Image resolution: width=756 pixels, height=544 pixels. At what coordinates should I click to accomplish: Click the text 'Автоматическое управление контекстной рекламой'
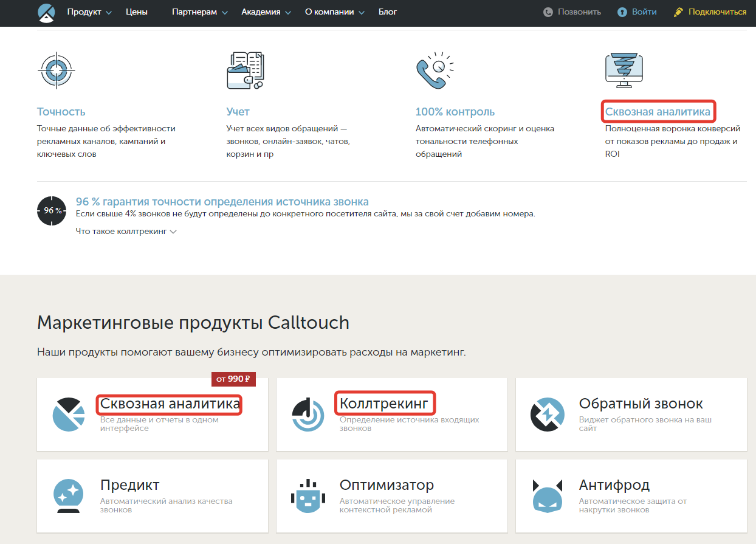397,505
